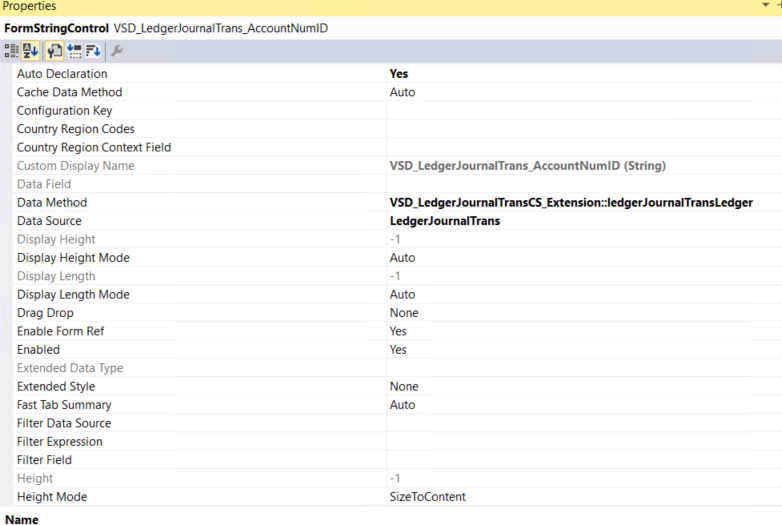The image size is (782, 525).
Task: Click the Name description label at bottom
Action: coord(21,520)
